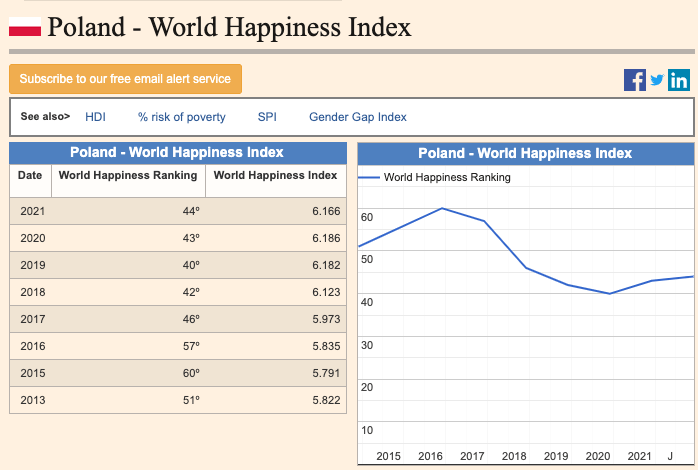This screenshot has width=698, height=470.
Task: Click the 2015 x-axis label on chart
Action: [388, 456]
